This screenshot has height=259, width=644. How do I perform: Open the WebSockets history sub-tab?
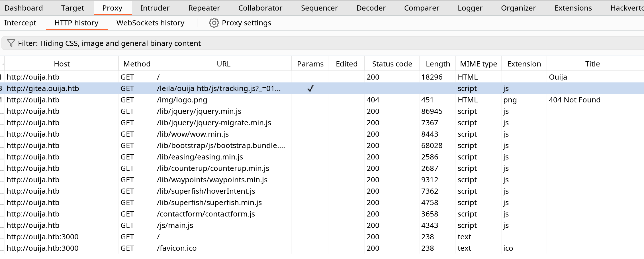150,23
